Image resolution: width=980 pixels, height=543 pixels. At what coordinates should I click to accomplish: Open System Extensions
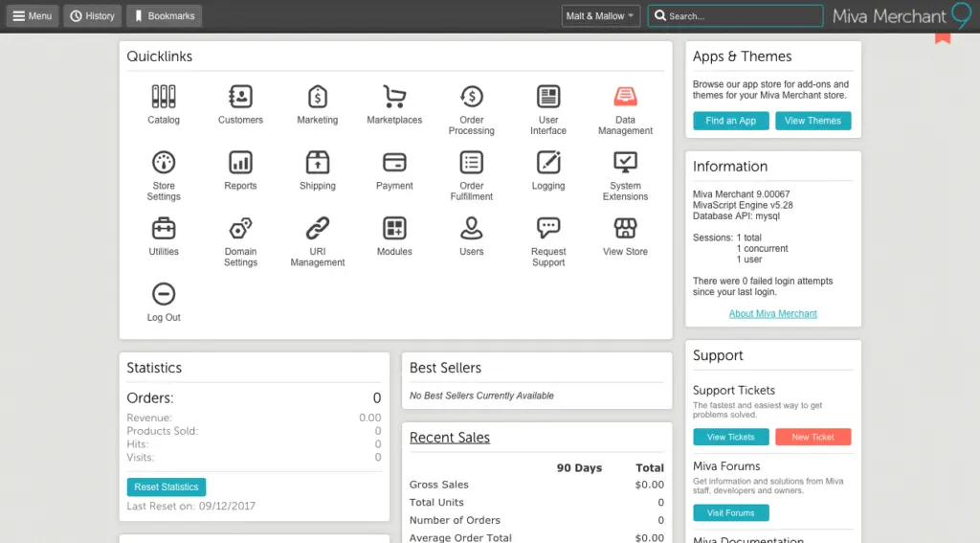pos(625,176)
